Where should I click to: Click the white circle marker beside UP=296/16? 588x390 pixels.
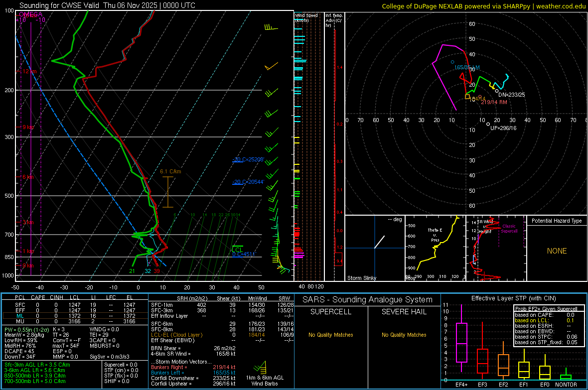[x=488, y=124]
